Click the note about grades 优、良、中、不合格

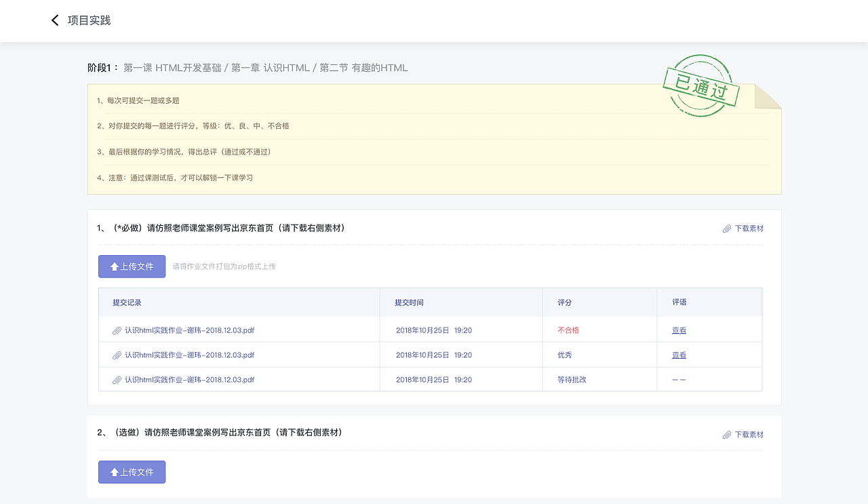coord(193,125)
